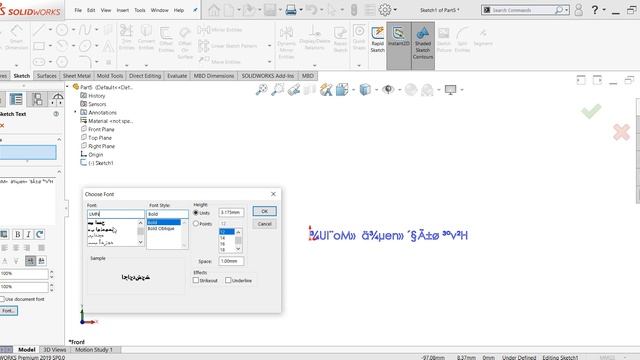
Task: Click OK in the Choose Font dialog
Action: (264, 211)
